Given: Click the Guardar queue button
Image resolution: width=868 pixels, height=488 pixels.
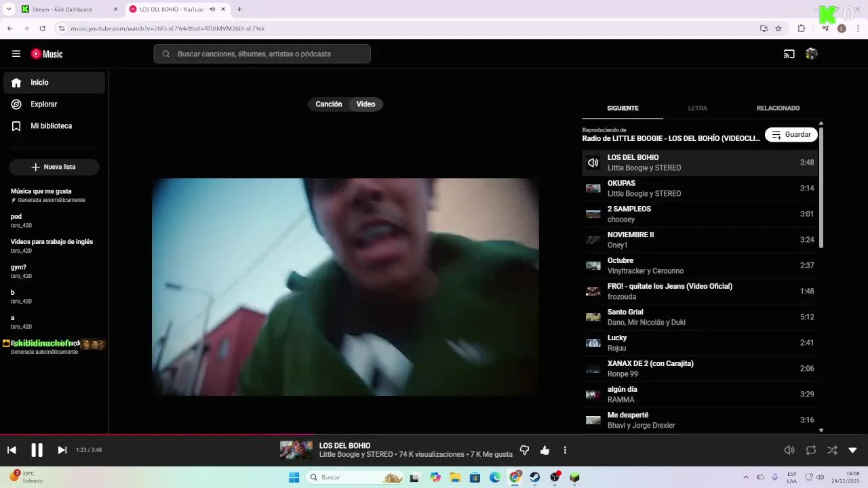Looking at the screenshot, I should [791, 135].
